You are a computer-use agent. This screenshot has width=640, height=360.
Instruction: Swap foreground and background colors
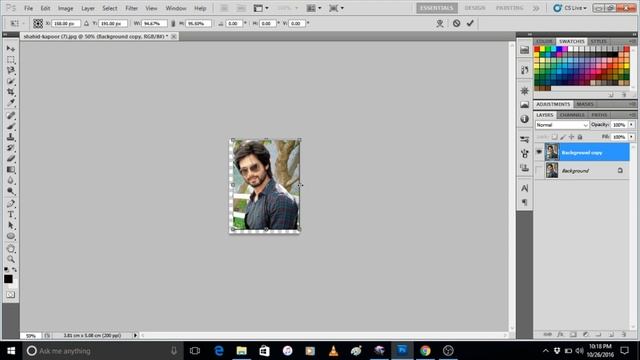click(x=15, y=269)
